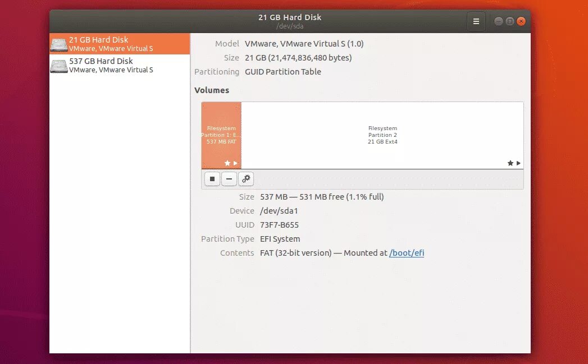Minimize the Disks window
Viewport: 588px width, 364px height.
(498, 21)
